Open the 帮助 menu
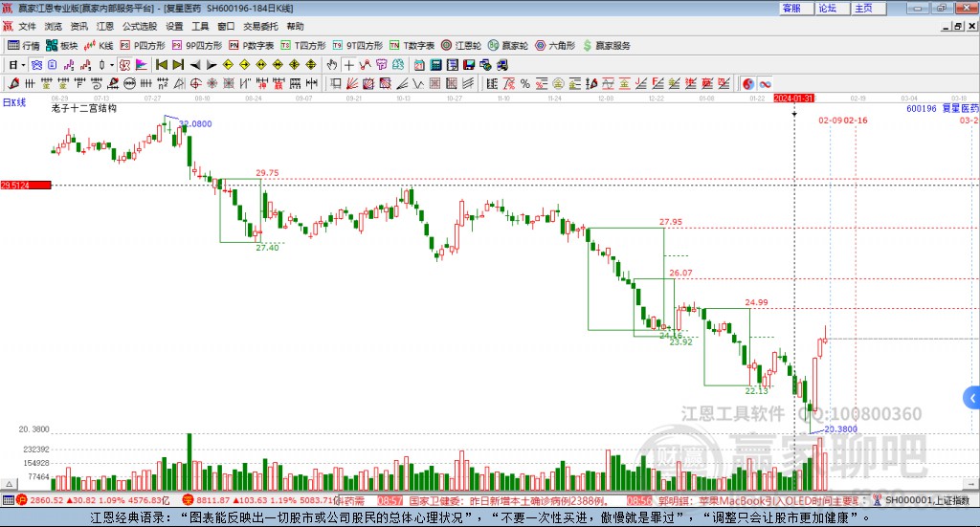This screenshot has height=527, width=980. pyautogui.click(x=295, y=26)
